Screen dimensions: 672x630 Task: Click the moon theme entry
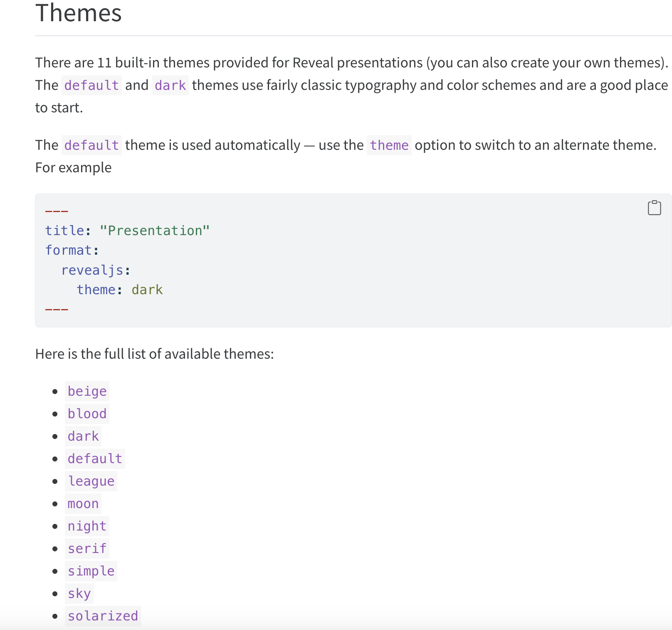[83, 504]
